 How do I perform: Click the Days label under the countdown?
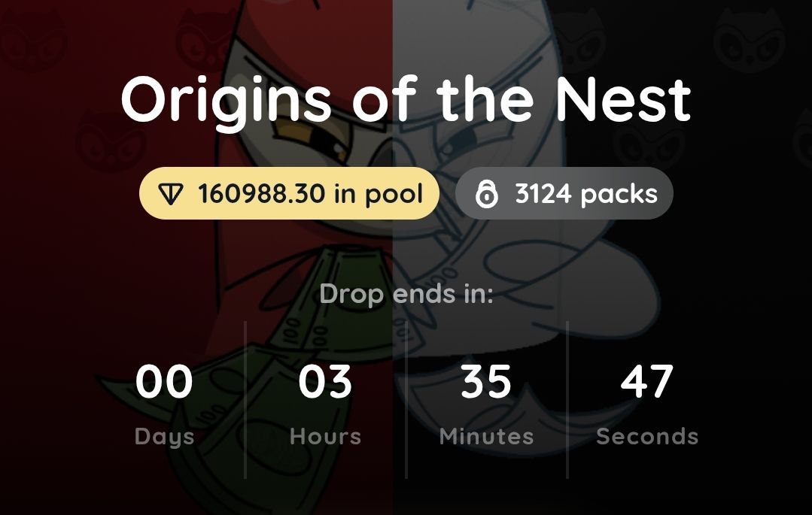click(x=164, y=436)
